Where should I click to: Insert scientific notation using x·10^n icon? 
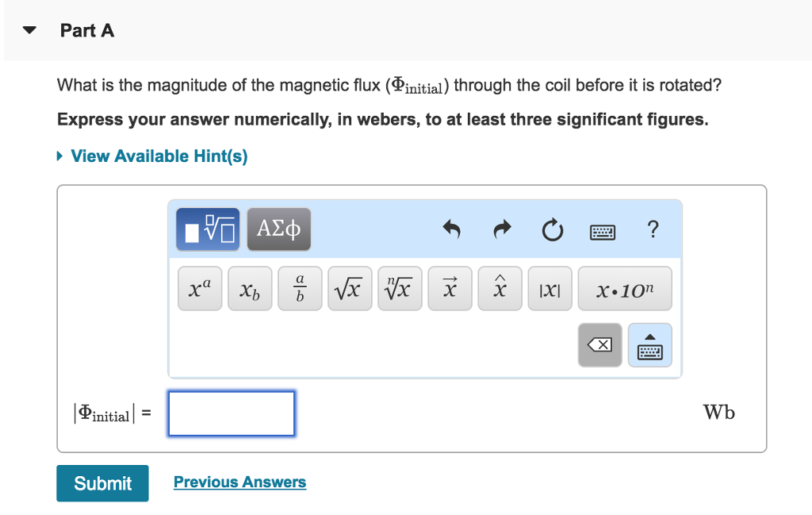tap(625, 288)
